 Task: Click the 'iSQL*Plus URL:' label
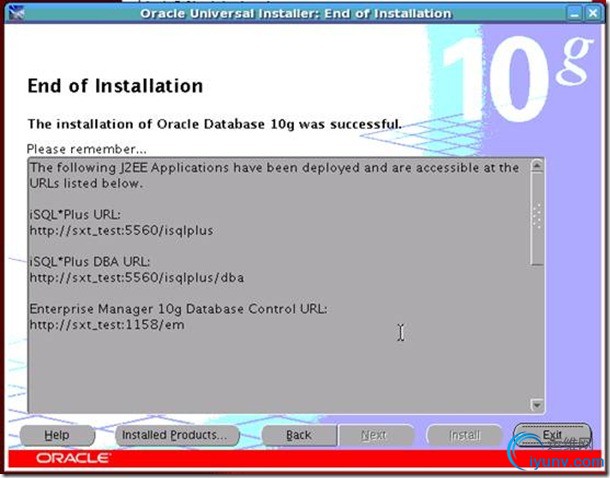75,215
